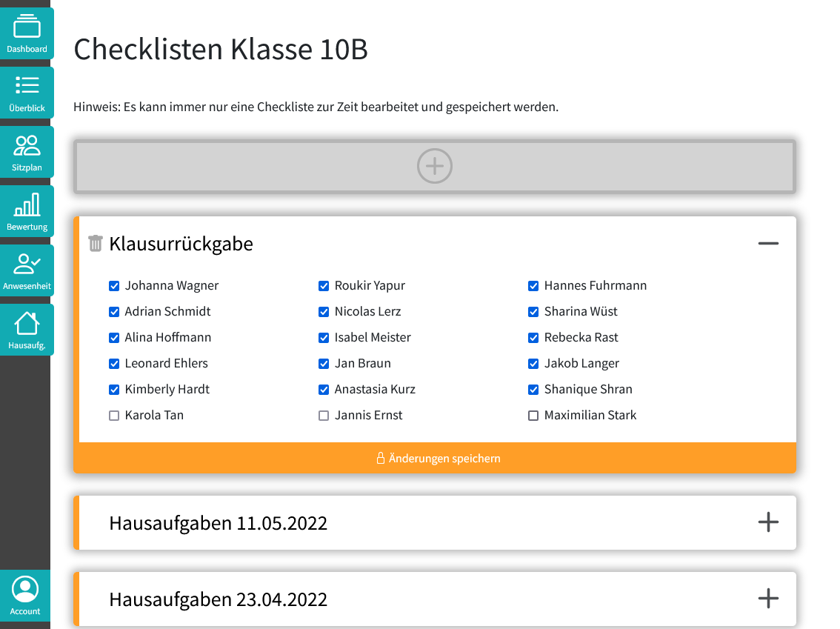Image resolution: width=840 pixels, height=629 pixels.
Task: Uncheck Anastasia Kurz's entry
Action: (324, 389)
